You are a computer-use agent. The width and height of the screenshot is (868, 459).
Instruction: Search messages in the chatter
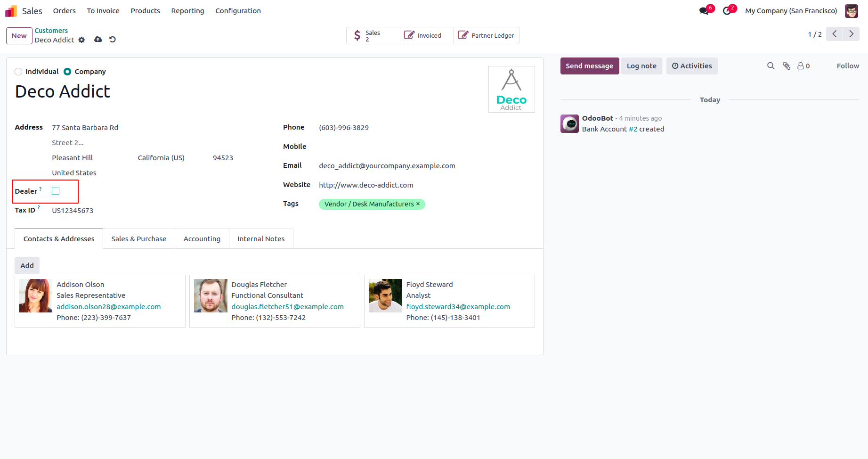pos(771,66)
